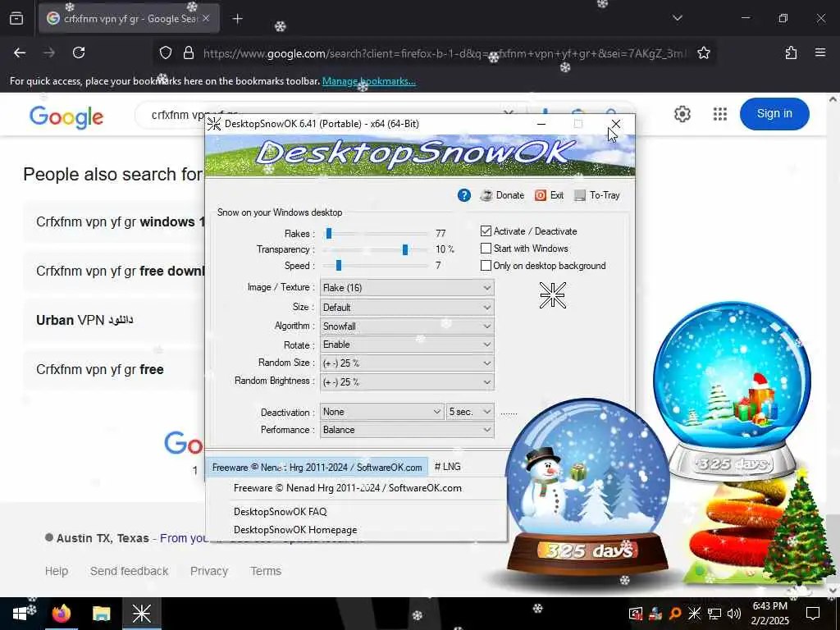Open the blue question mark help icon
Image resolution: width=840 pixels, height=630 pixels.
tap(464, 195)
